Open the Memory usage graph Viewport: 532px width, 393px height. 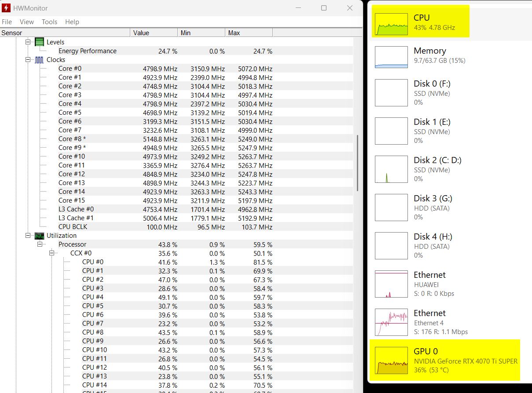click(391, 57)
